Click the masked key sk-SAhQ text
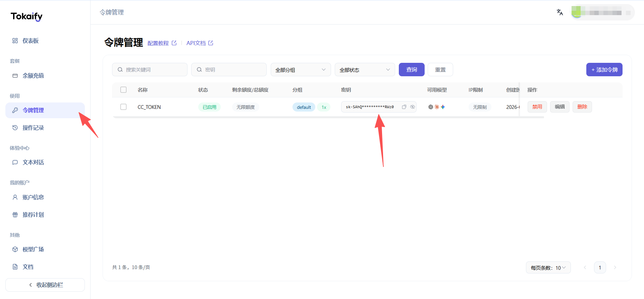The image size is (644, 299). [x=370, y=107]
